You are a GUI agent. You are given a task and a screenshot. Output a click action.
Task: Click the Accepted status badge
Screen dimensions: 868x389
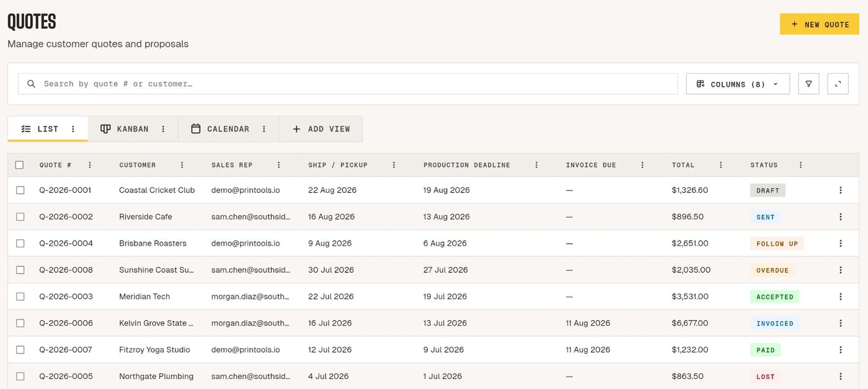click(x=775, y=297)
